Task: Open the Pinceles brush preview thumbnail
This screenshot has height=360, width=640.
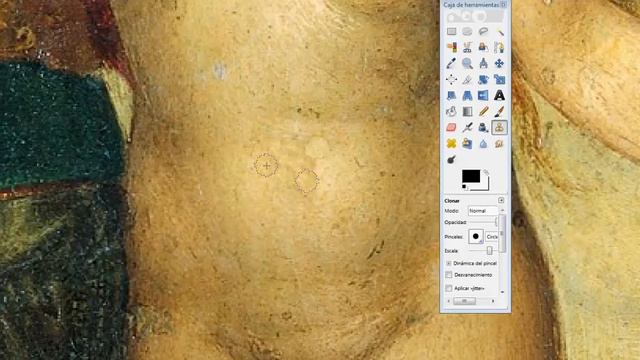Action: pyautogui.click(x=476, y=236)
